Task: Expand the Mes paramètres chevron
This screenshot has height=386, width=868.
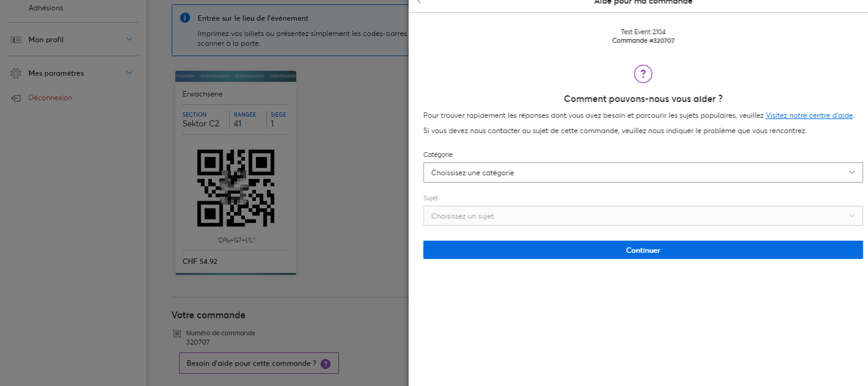Action: click(x=129, y=73)
